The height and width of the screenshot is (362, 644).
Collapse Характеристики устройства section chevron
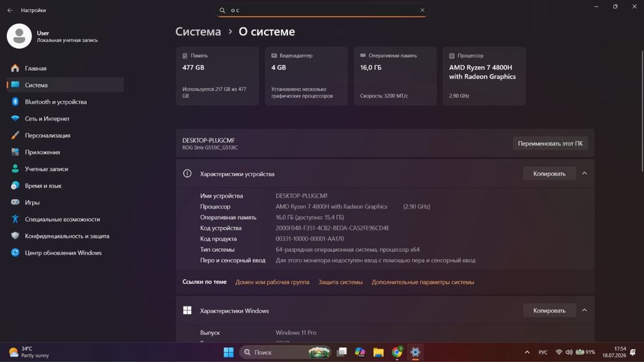coord(585,173)
